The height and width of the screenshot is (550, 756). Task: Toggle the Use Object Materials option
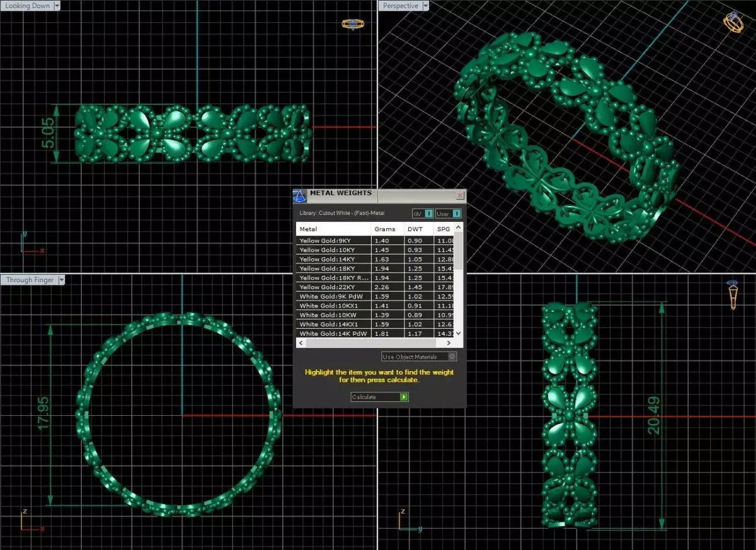tap(419, 357)
